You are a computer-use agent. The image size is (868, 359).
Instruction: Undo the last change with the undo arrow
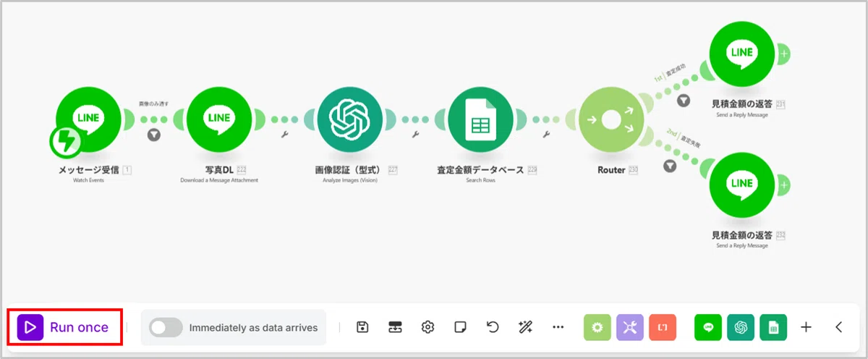[493, 327]
